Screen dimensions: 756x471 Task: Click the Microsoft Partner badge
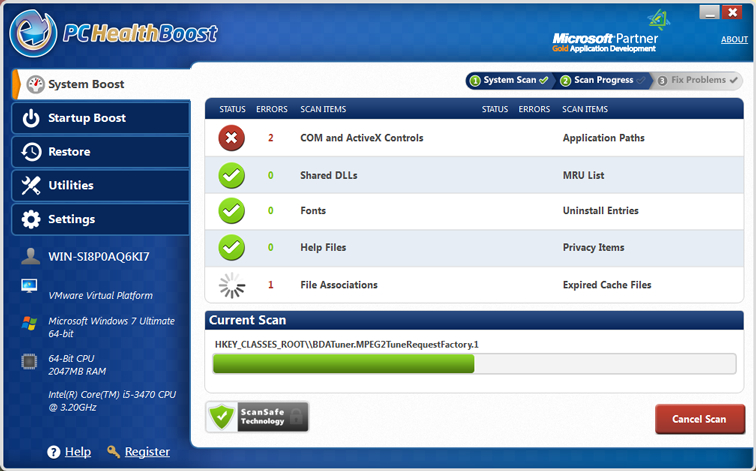[x=605, y=39]
